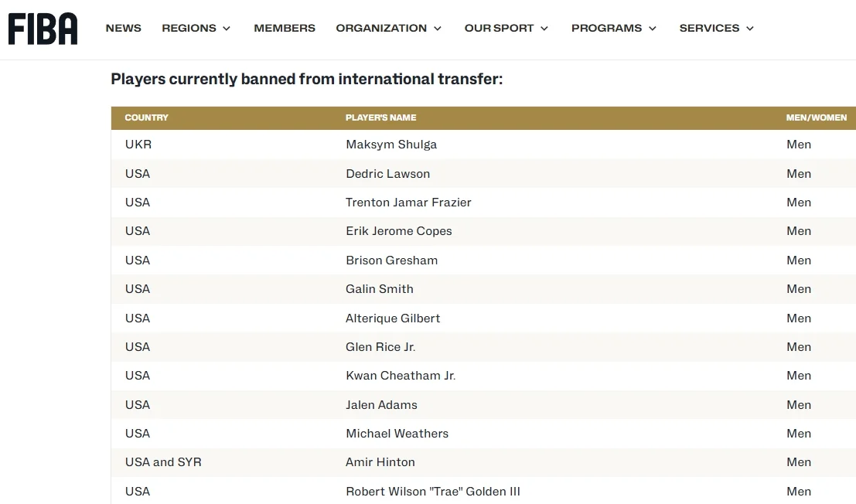Open the Services dropdown menu

click(x=717, y=28)
